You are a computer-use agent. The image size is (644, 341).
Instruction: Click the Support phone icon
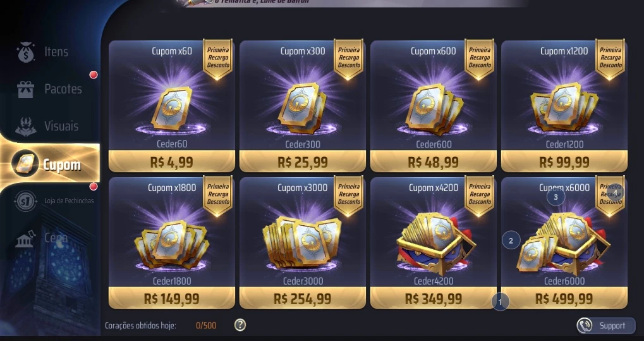(584, 326)
